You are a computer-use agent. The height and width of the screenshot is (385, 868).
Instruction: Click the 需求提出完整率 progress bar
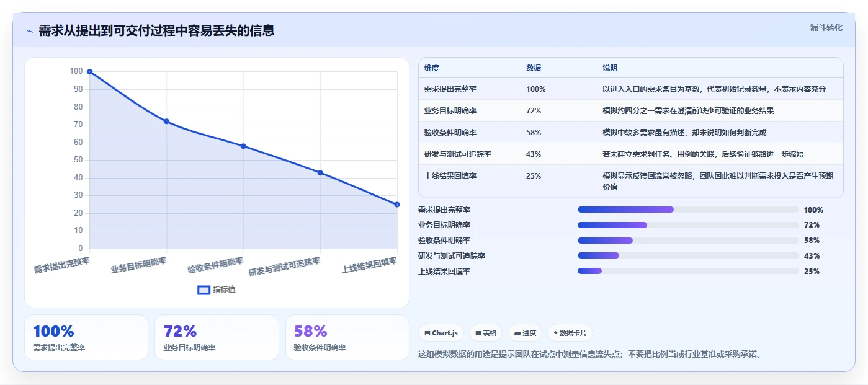pyautogui.click(x=688, y=210)
